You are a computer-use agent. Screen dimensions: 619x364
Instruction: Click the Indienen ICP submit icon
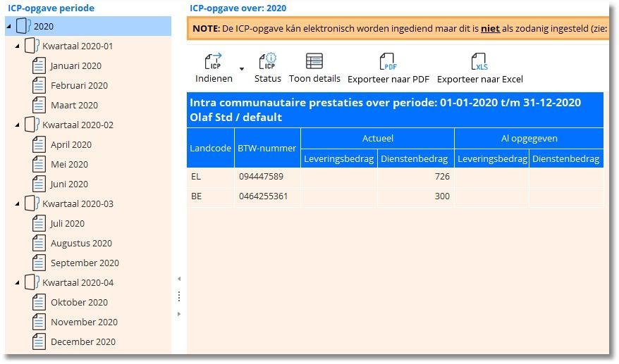(x=213, y=61)
